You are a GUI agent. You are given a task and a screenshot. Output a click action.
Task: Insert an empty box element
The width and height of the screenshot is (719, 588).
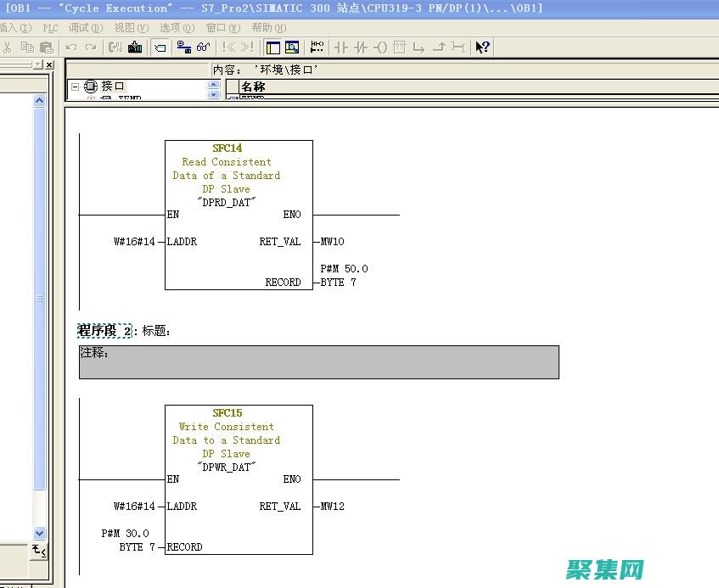(x=400, y=48)
